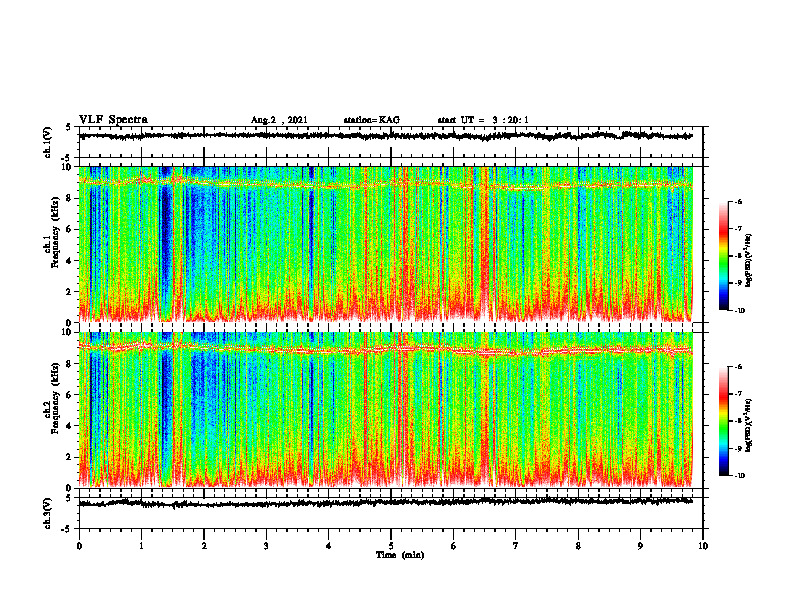Click the ch.1 spectrogram panel

click(386, 244)
